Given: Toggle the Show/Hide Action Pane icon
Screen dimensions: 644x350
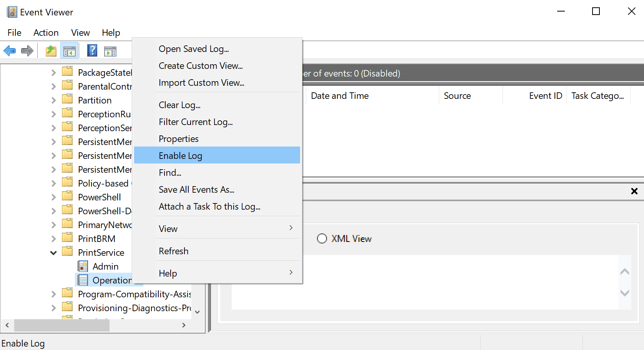Looking at the screenshot, I should click(110, 51).
